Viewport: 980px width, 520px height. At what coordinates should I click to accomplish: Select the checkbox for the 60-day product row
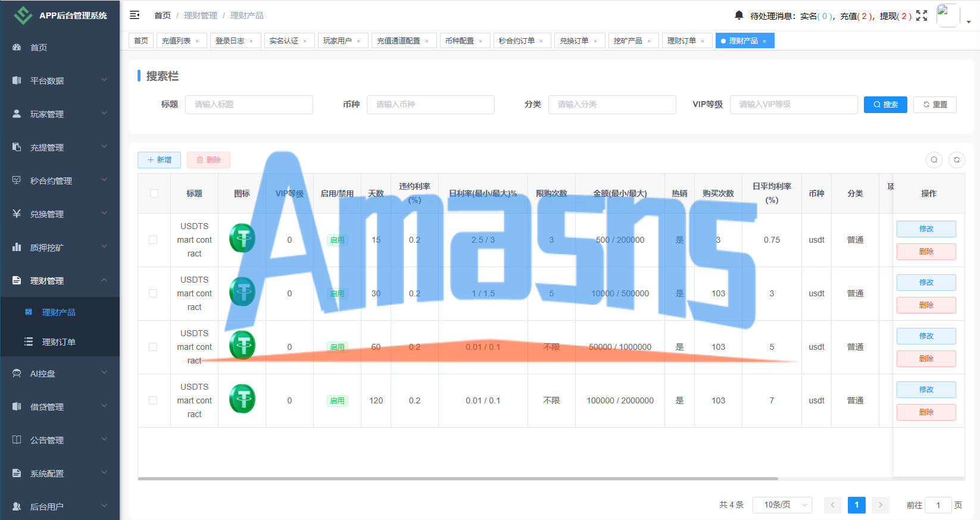153,347
